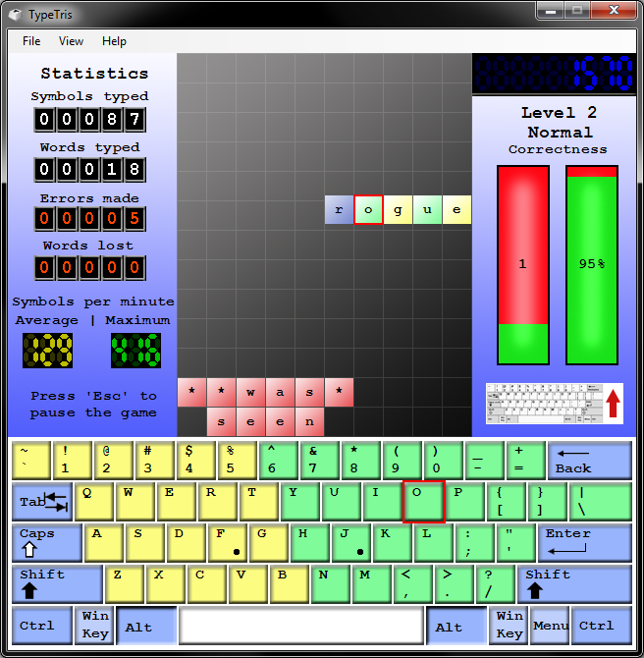Click the R key on virtual keyboard
644x658 pixels.
click(217, 502)
